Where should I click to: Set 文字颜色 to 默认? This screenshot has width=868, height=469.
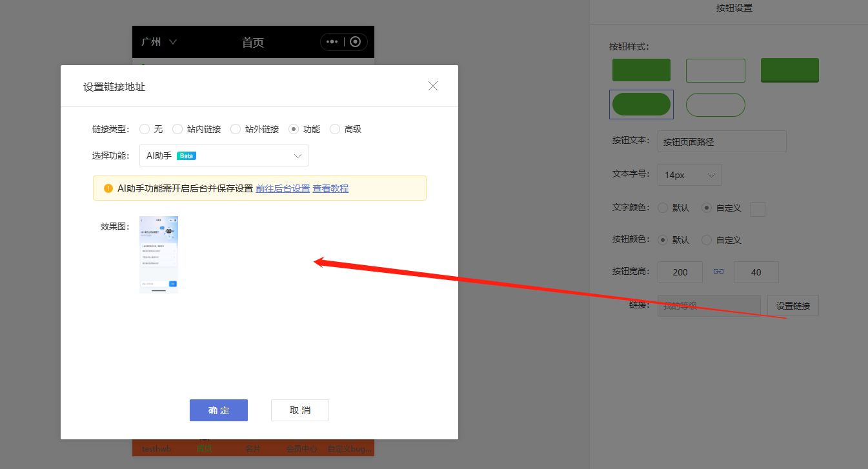point(663,208)
